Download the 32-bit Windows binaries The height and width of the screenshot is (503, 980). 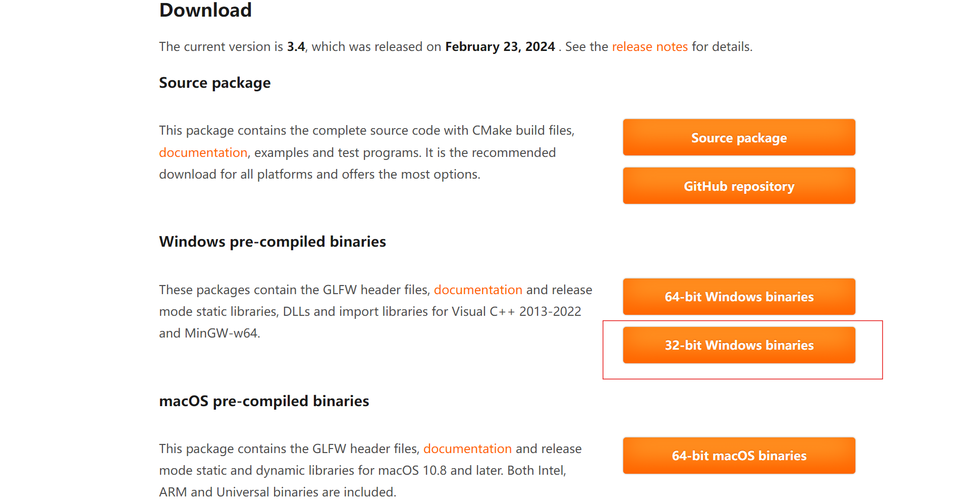pos(739,345)
